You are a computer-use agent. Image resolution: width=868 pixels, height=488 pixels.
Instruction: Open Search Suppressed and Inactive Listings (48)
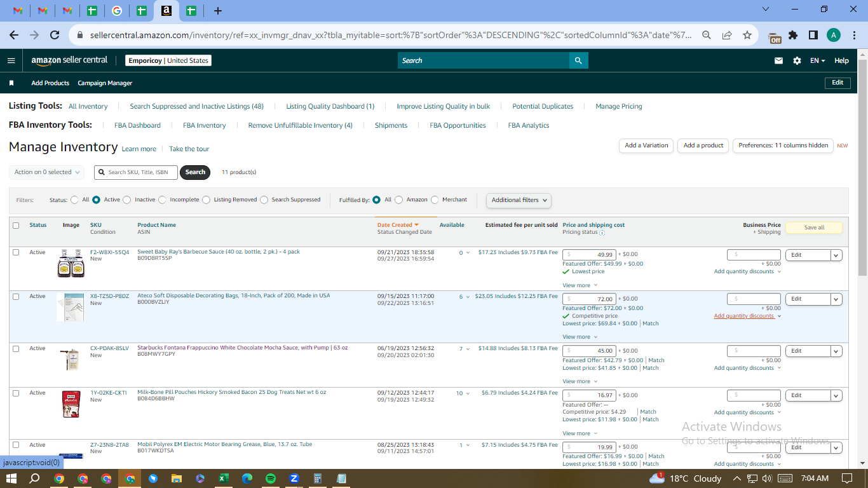pos(196,106)
